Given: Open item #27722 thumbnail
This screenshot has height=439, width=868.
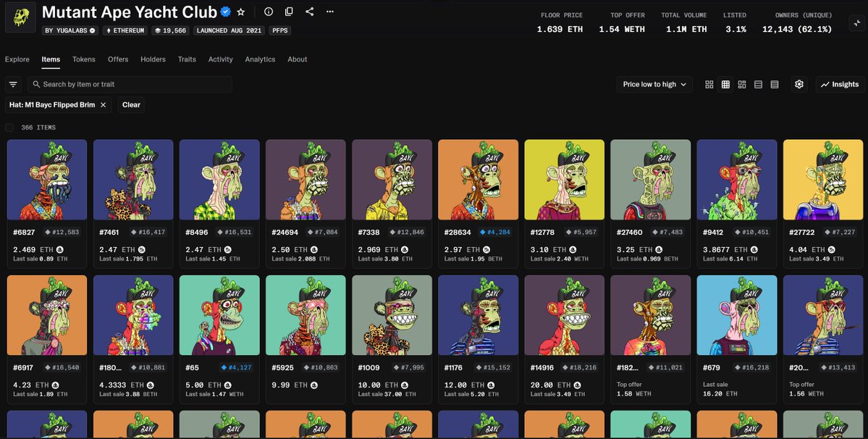Looking at the screenshot, I should click(x=823, y=180).
